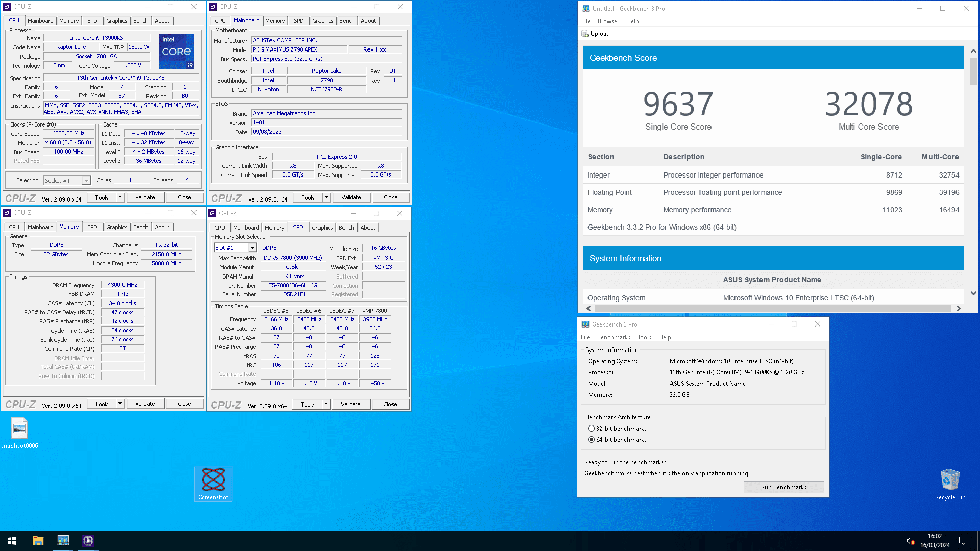
Task: Open the Screenshot desktop shortcut icon
Action: tap(213, 484)
